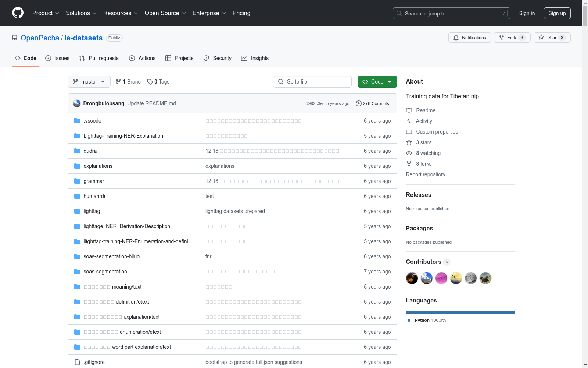Open the 'lighttag datasets prepared' commit message
588x368 pixels.
pos(235,211)
